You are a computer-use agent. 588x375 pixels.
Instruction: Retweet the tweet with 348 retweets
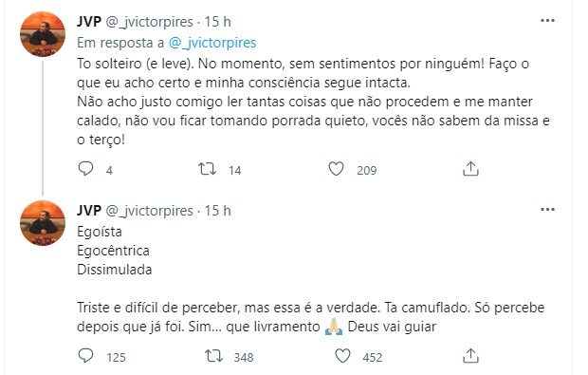213,355
